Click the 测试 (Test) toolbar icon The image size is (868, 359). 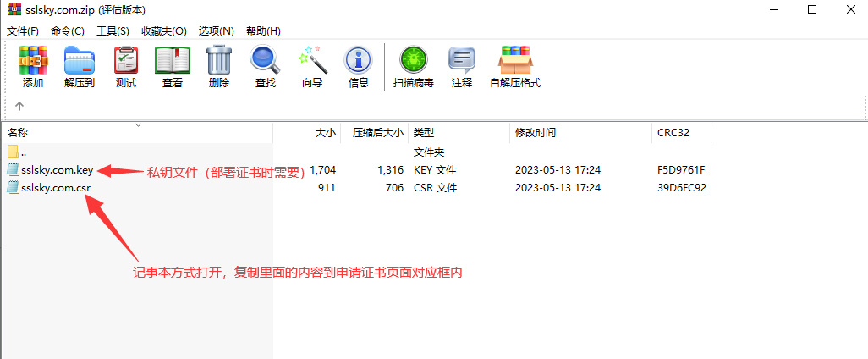[126, 60]
